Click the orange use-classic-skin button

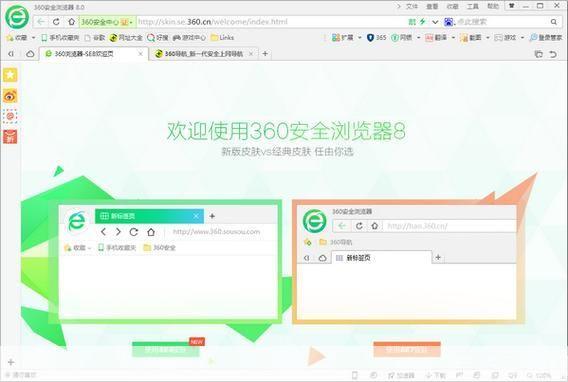tap(407, 349)
